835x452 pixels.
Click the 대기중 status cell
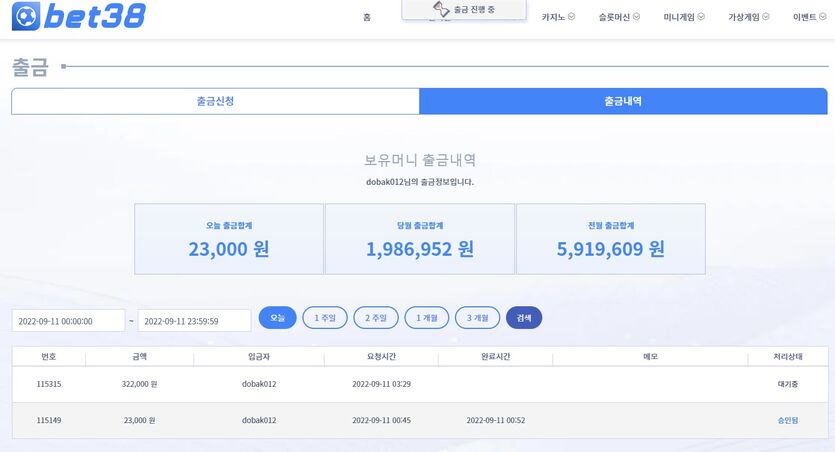tap(788, 384)
